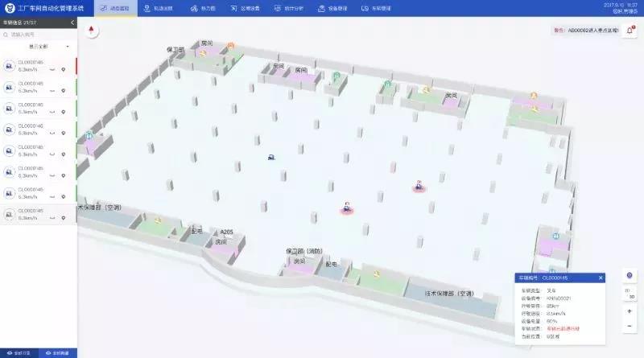Viewport: 644px width, 358px height.
Task: Click location pin of first vehicle in list
Action: 64,70
